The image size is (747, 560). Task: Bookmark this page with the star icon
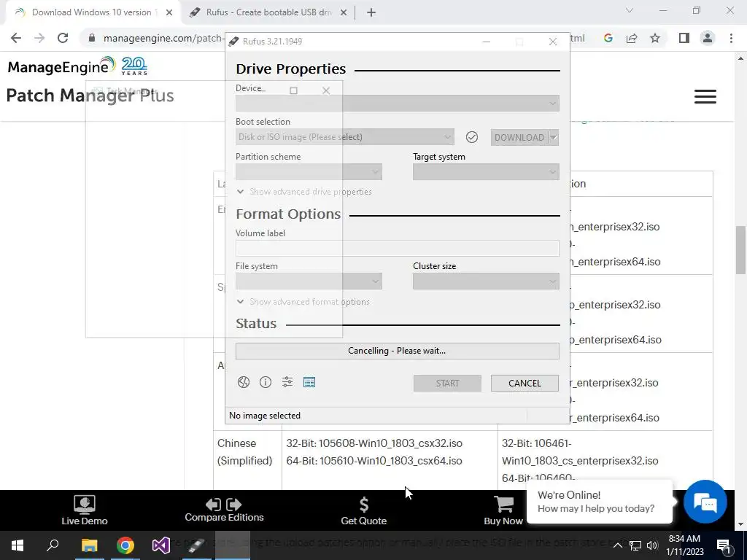(x=655, y=38)
